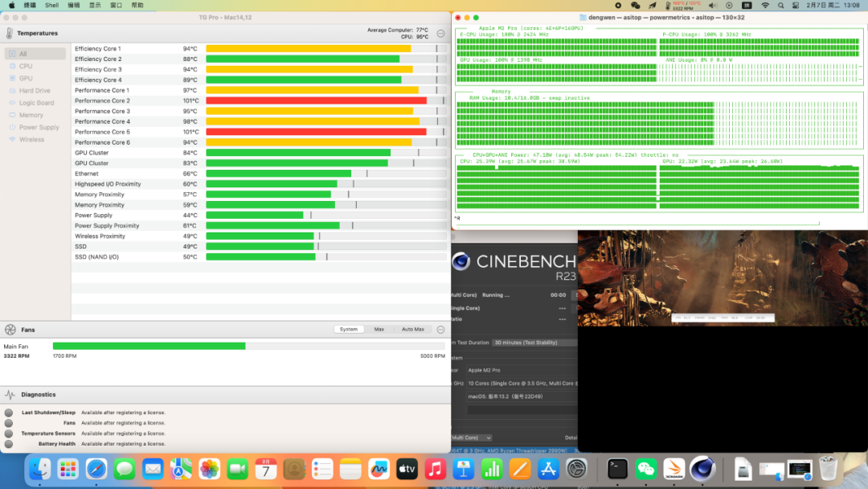Viewport: 868px width, 489px height.
Task: Show Hard Drive temperatures in the sidebar
Action: (34, 91)
